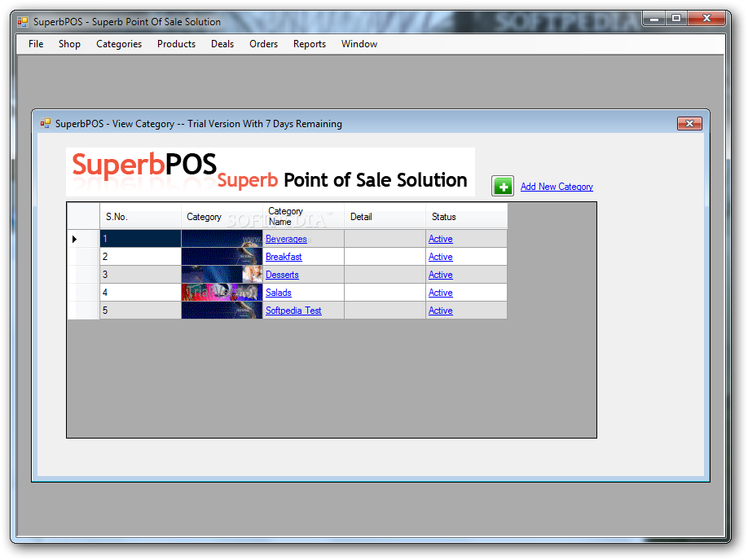The height and width of the screenshot is (560, 748).
Task: Click the Category column header
Action: point(222,216)
